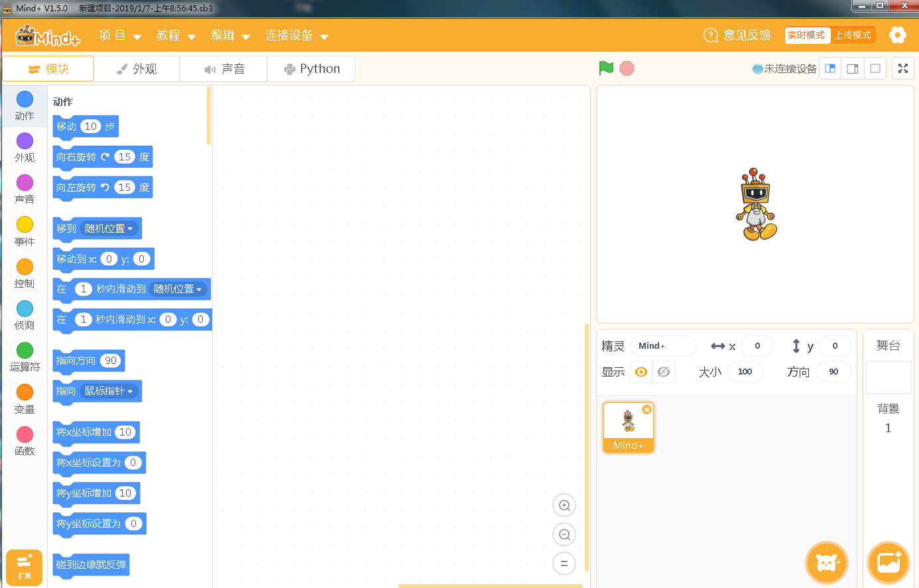Open the 意见反馈 feedback help icon
The width and height of the screenshot is (919, 588).
[710, 35]
